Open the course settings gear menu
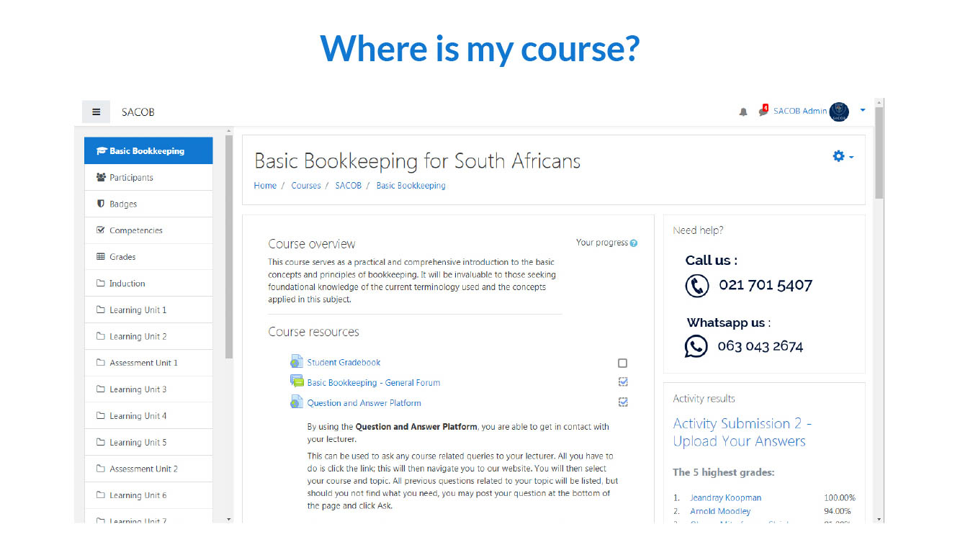The height and width of the screenshot is (560, 960). [x=843, y=156]
